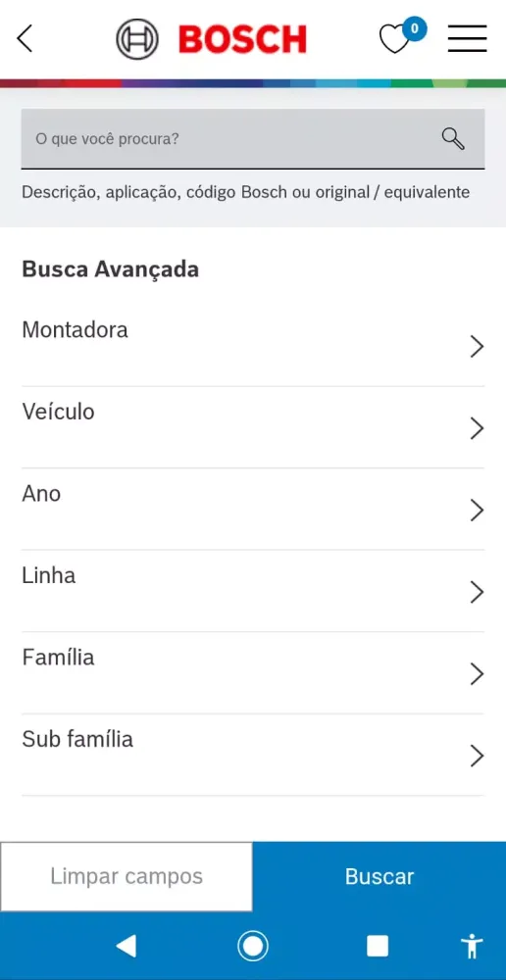The height and width of the screenshot is (980, 506).
Task: Click the Buscar button
Action: tap(379, 876)
